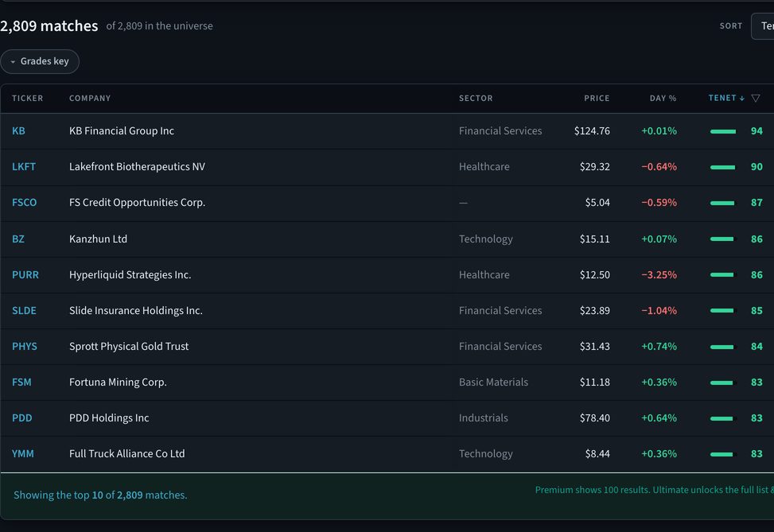Open the FSM ticker link
Screen dimensions: 774x532
(x=21, y=382)
